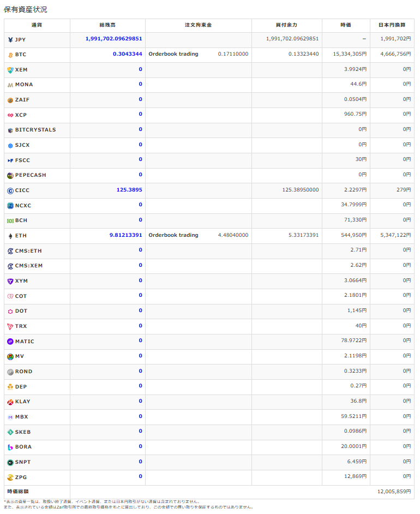The image size is (420, 514).
Task: Click the KLAY klaytn icon
Action: point(10,402)
